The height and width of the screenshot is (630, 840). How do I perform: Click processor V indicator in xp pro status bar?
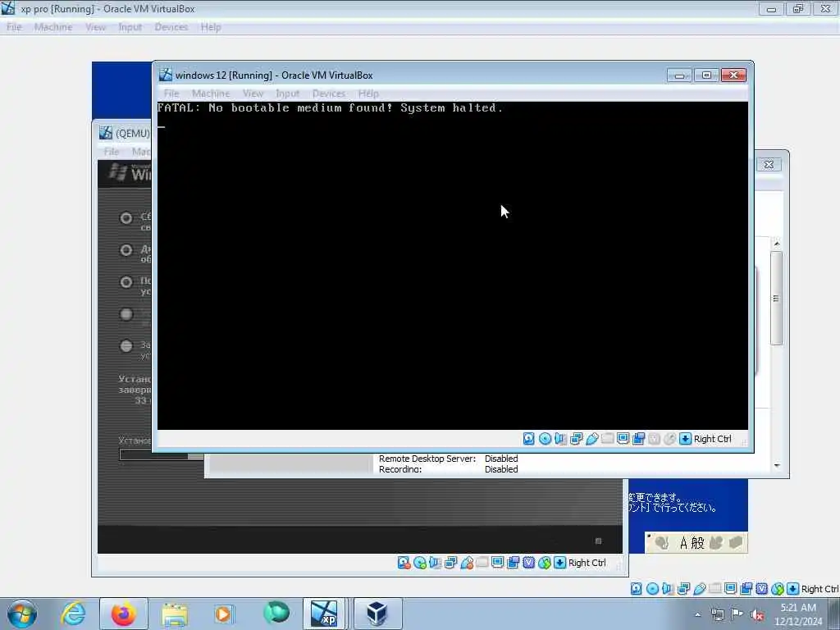pos(761,589)
